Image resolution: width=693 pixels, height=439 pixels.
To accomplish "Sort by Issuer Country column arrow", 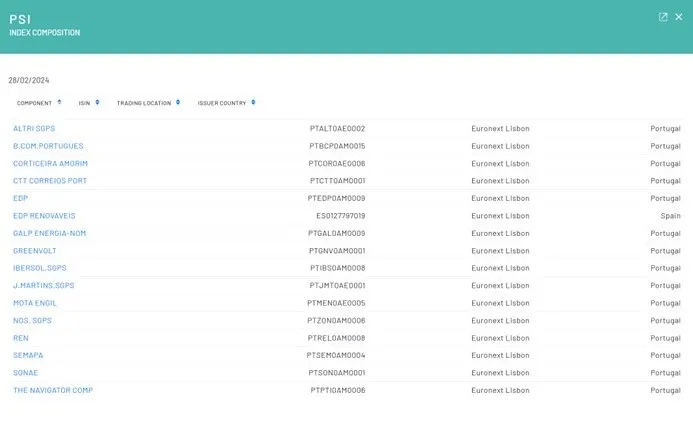I will pyautogui.click(x=253, y=103).
